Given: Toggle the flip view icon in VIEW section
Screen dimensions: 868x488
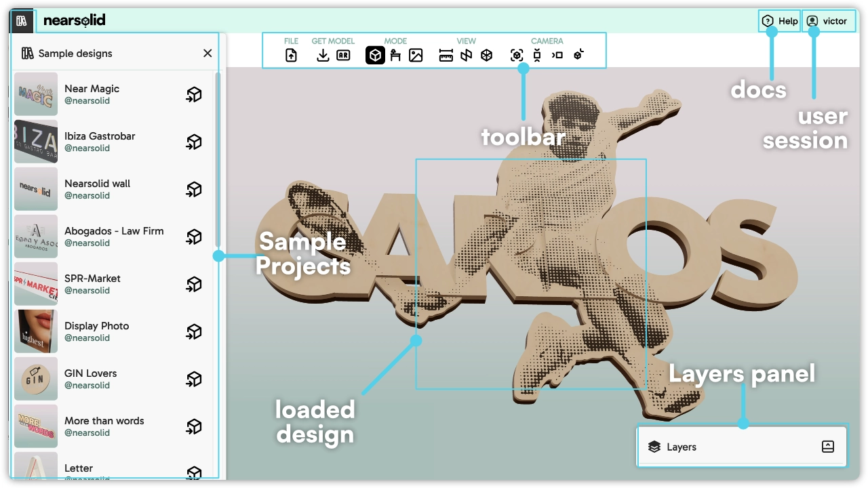Looking at the screenshot, I should (x=466, y=55).
